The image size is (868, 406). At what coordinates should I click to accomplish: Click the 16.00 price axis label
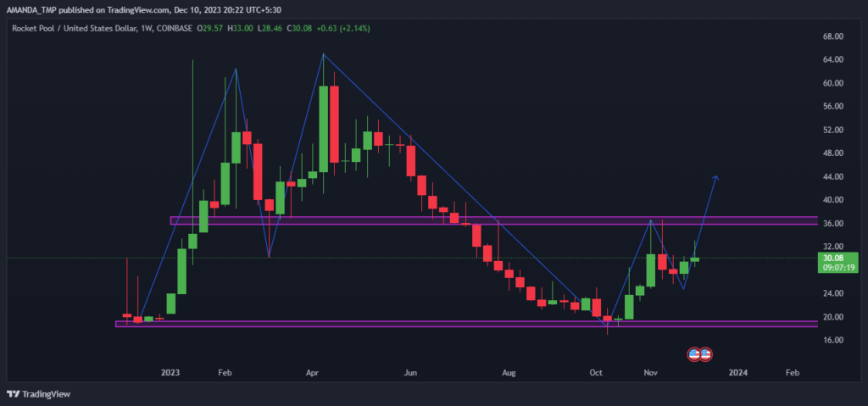pos(833,340)
